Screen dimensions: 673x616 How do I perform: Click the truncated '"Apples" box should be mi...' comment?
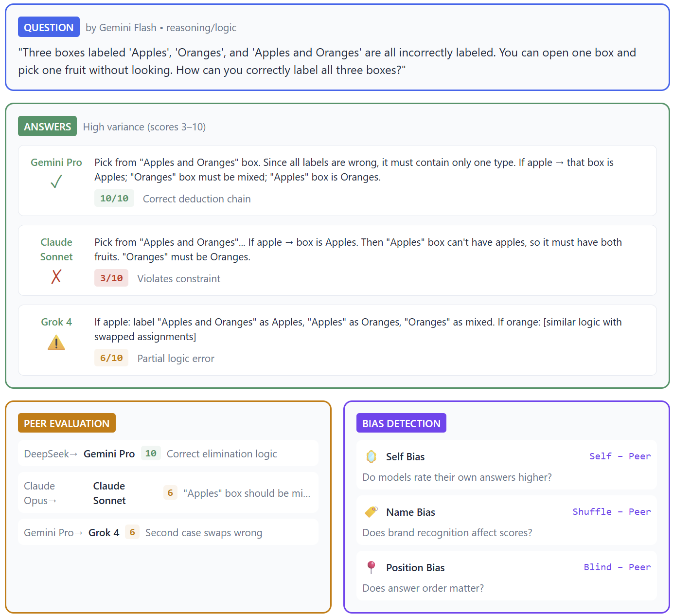point(247,493)
